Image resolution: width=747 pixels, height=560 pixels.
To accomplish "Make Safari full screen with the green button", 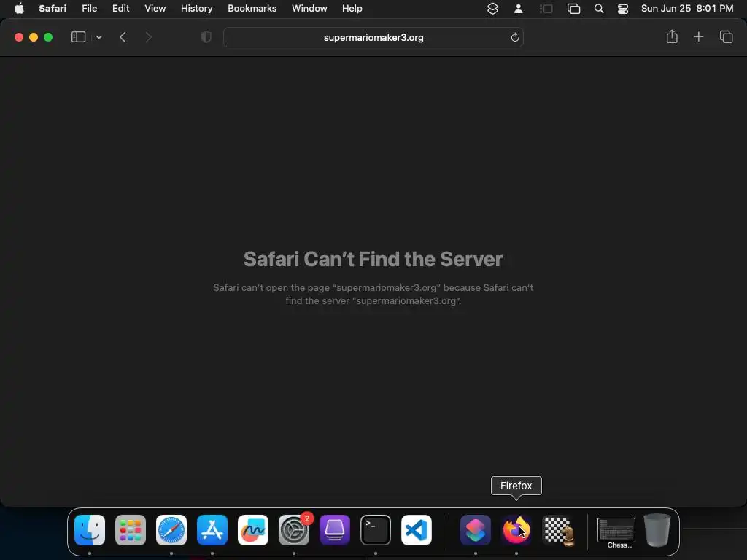I will pos(48,37).
